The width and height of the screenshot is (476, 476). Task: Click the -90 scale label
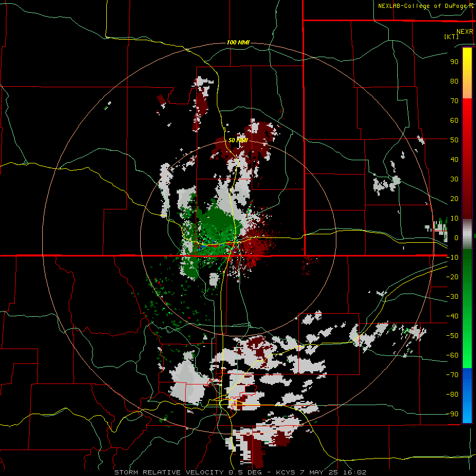click(452, 414)
